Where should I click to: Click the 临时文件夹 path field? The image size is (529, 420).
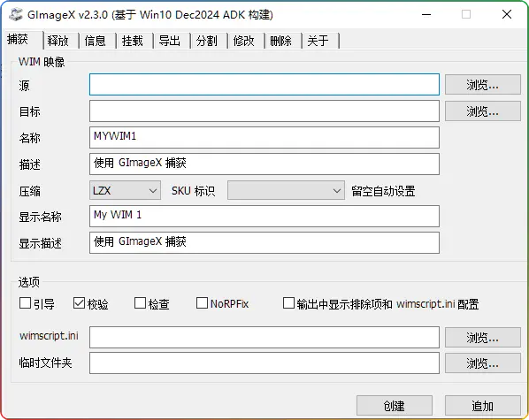(x=264, y=363)
